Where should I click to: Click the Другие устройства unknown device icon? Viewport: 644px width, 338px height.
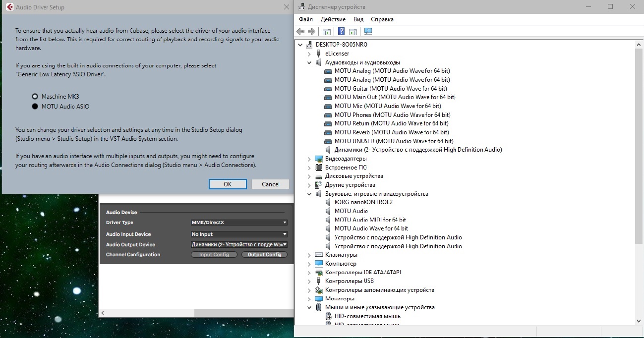pyautogui.click(x=319, y=185)
